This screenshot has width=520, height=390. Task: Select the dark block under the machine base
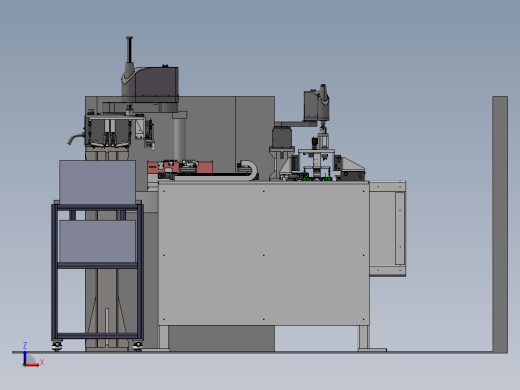tap(222, 338)
